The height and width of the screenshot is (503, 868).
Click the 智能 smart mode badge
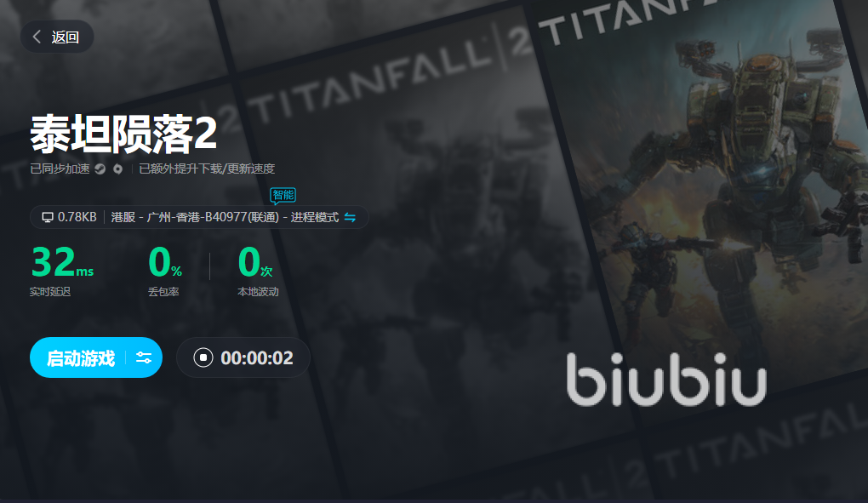[x=283, y=196]
